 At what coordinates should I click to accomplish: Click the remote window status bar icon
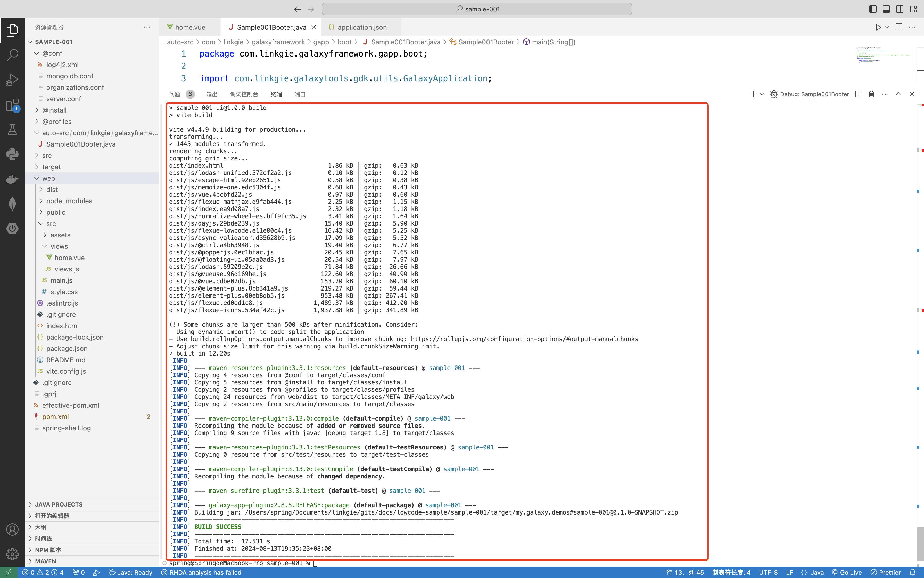click(9, 572)
